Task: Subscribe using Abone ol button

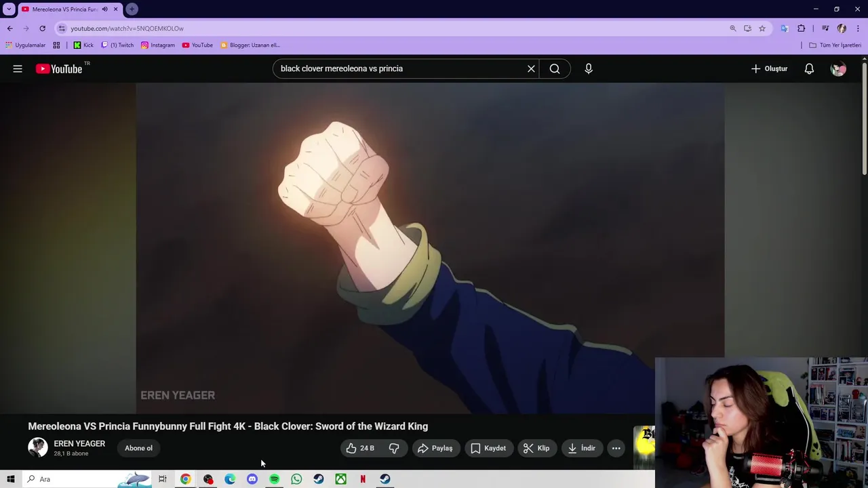Action: 138,448
